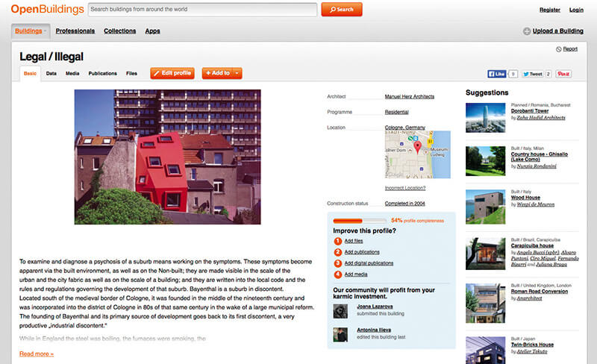Image resolution: width=597 pixels, height=364 pixels.
Task: Click the Pinterest Pin it button
Action: tap(563, 74)
